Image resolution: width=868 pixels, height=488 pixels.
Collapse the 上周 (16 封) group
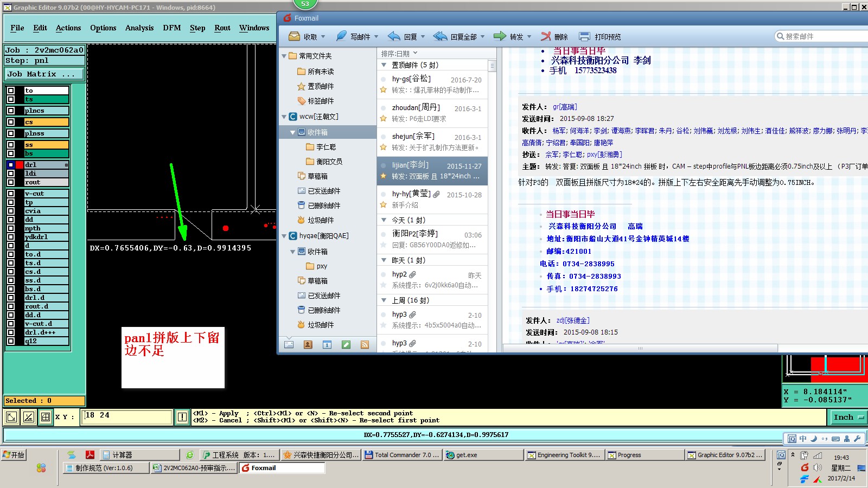(384, 300)
